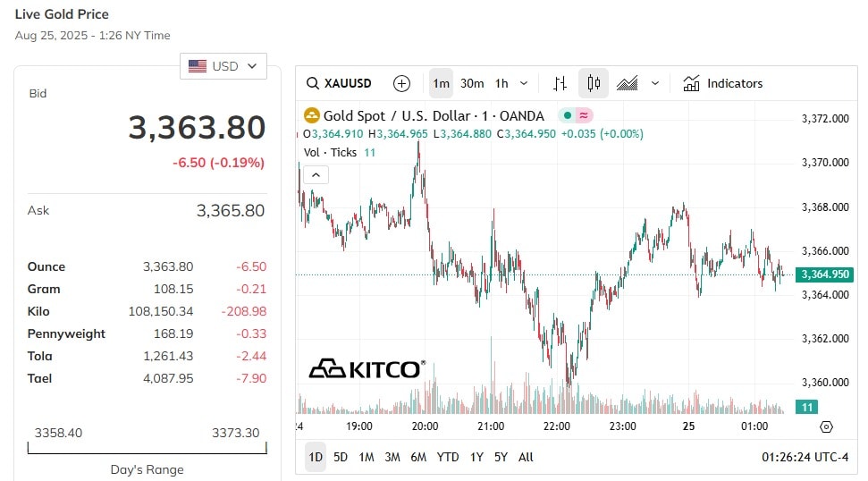Select the candlestick chart style icon

tap(594, 83)
